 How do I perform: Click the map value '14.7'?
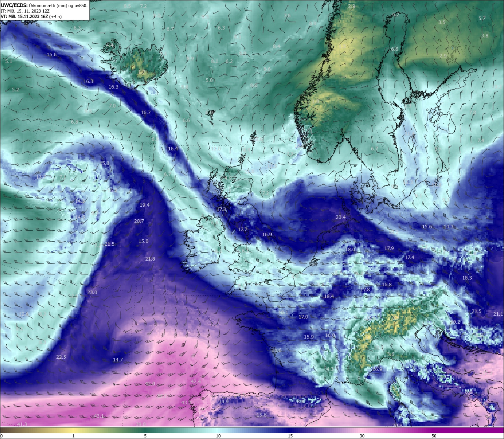(x=118, y=360)
